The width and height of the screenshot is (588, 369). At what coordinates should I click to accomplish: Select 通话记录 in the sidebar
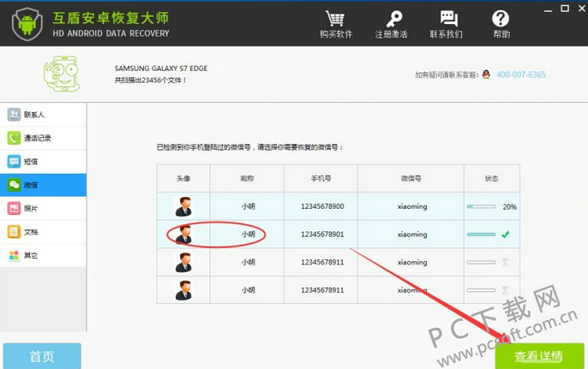point(43,138)
